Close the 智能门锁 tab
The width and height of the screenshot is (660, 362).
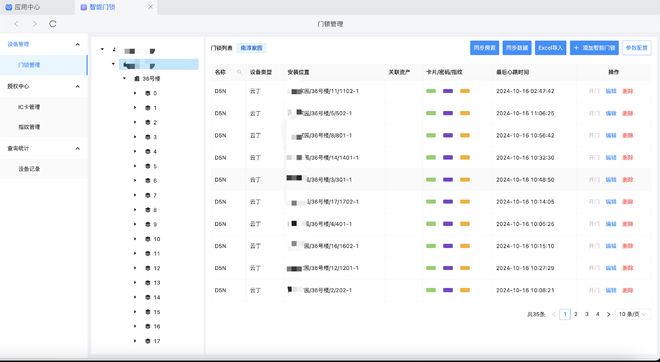coord(150,7)
